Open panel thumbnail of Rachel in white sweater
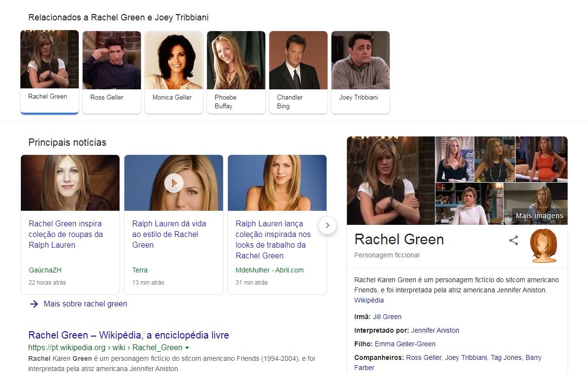This screenshot has width=588, height=373. coord(468,204)
